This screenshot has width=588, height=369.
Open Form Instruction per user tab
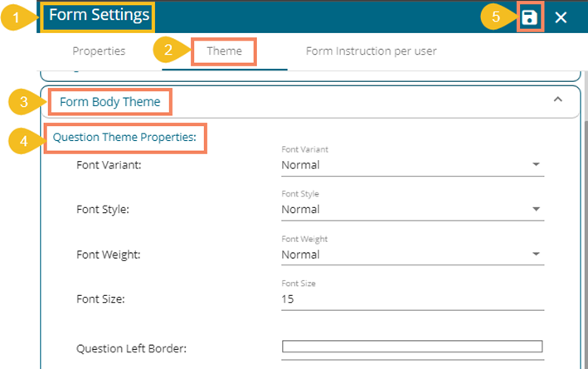(371, 51)
